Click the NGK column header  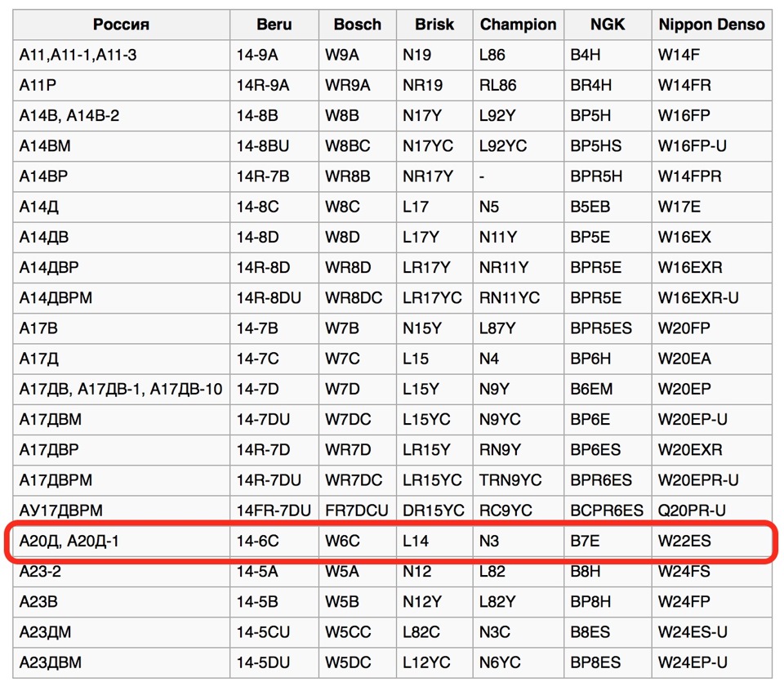[608, 25]
